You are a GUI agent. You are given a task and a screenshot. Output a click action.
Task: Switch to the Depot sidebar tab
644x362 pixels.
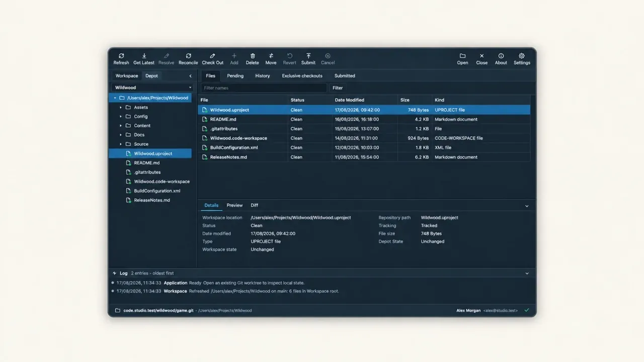pyautogui.click(x=151, y=76)
